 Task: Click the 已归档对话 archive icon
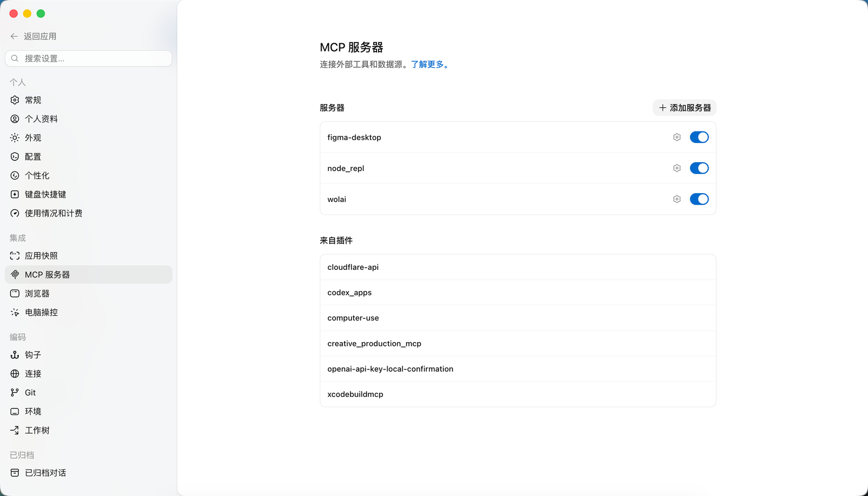[15, 473]
